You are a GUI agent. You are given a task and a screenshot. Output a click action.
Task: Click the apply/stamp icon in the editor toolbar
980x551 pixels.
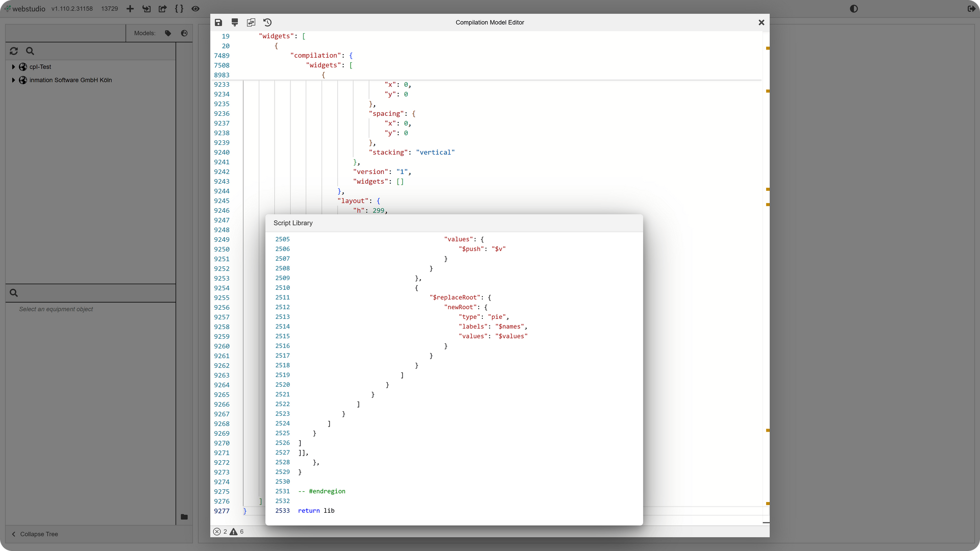click(235, 22)
